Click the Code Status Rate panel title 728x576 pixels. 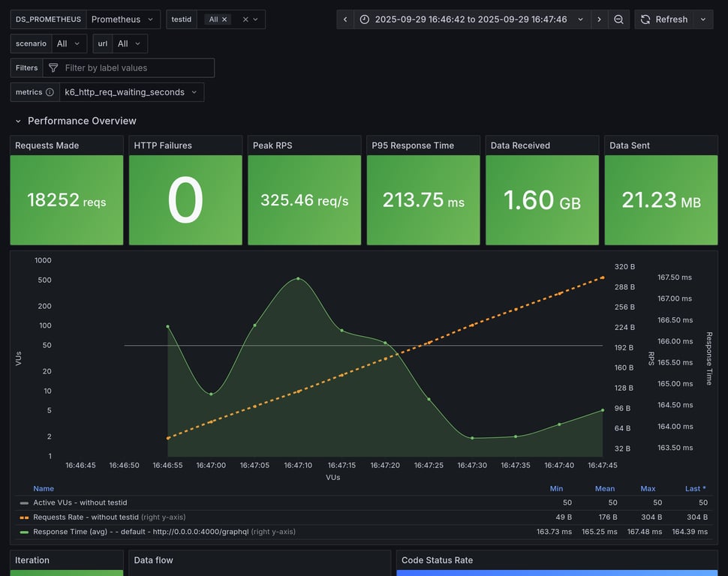(x=437, y=560)
